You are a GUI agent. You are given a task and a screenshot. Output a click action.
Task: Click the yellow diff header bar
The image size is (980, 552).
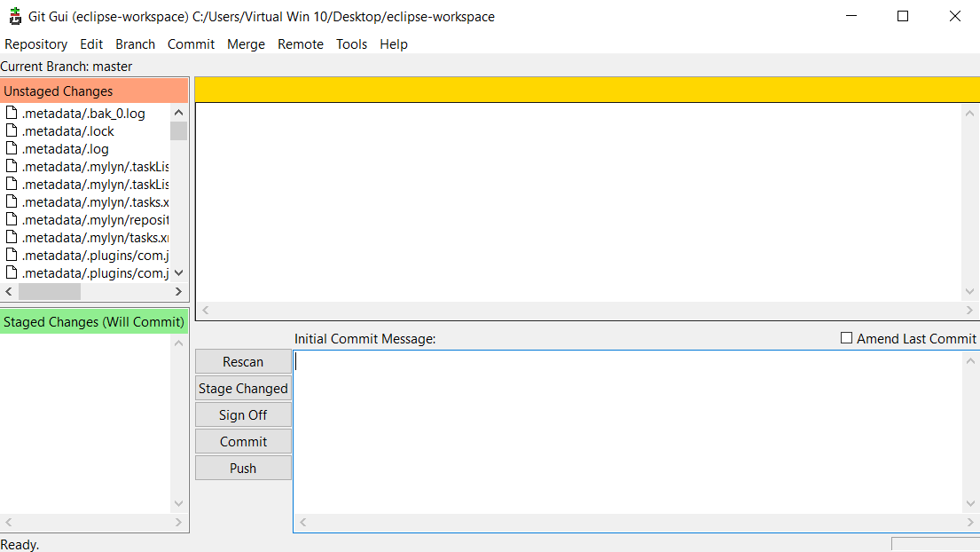point(587,90)
